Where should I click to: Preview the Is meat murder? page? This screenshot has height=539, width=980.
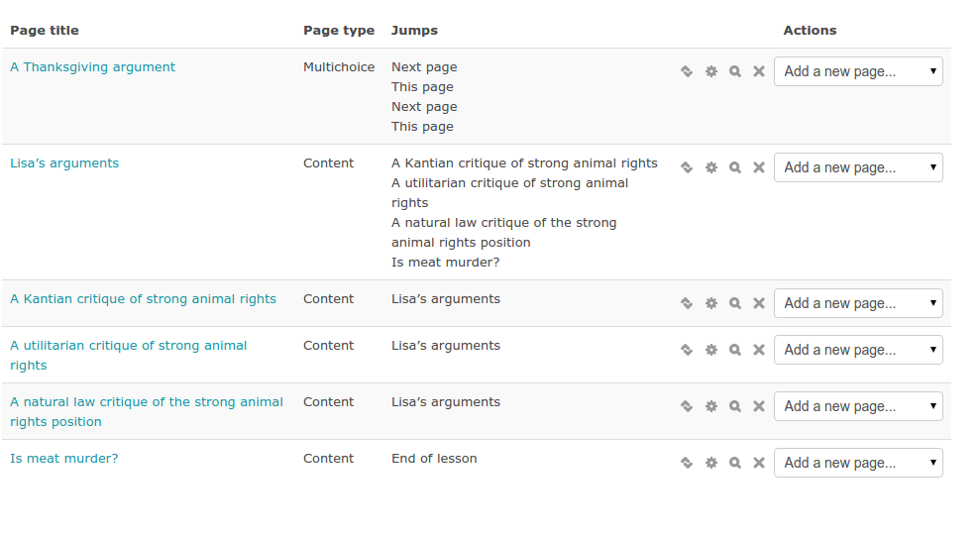click(x=735, y=463)
